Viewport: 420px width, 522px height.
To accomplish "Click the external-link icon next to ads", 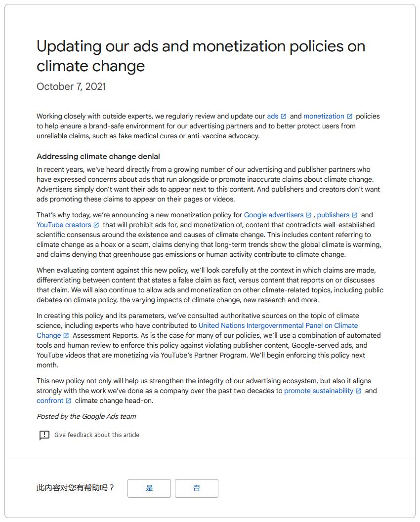I will pos(284,117).
